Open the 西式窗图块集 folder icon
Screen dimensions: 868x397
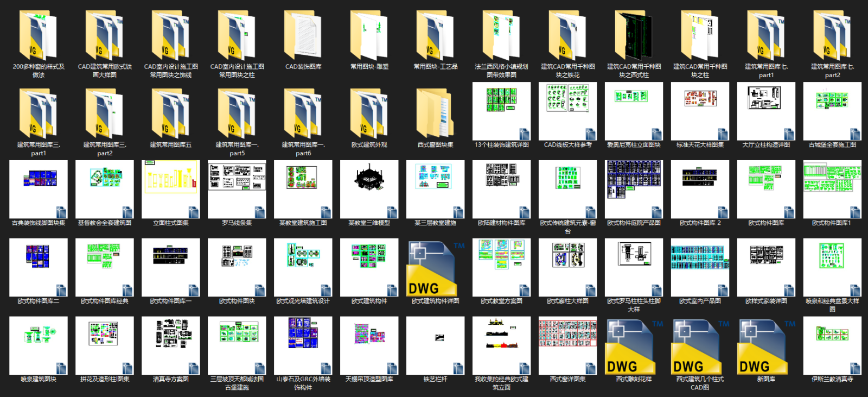[435, 112]
